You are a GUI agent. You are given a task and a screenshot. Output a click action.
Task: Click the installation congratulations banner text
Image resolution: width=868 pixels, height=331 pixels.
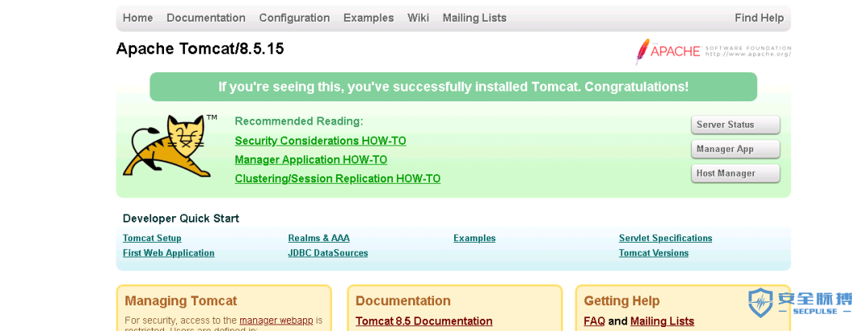point(453,87)
